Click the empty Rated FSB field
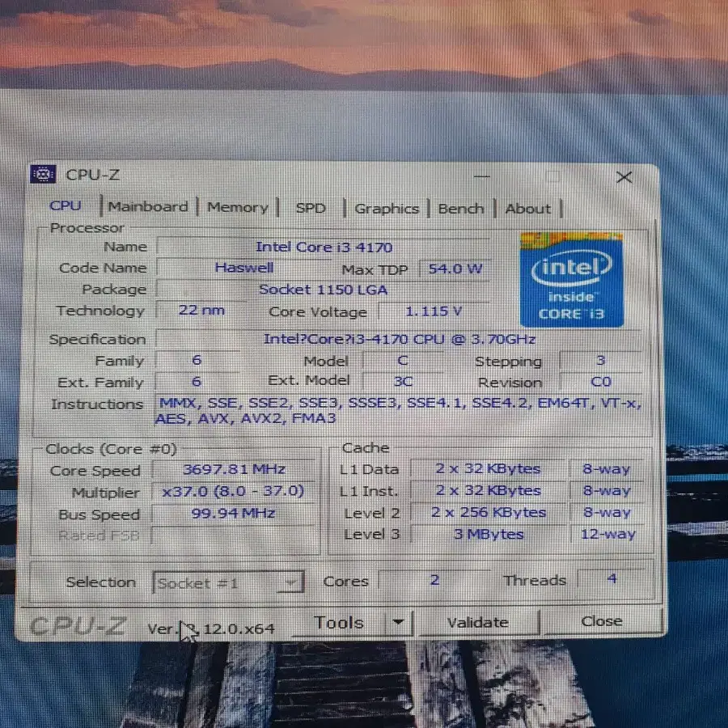Screen dimensions: 728x728 tap(234, 535)
